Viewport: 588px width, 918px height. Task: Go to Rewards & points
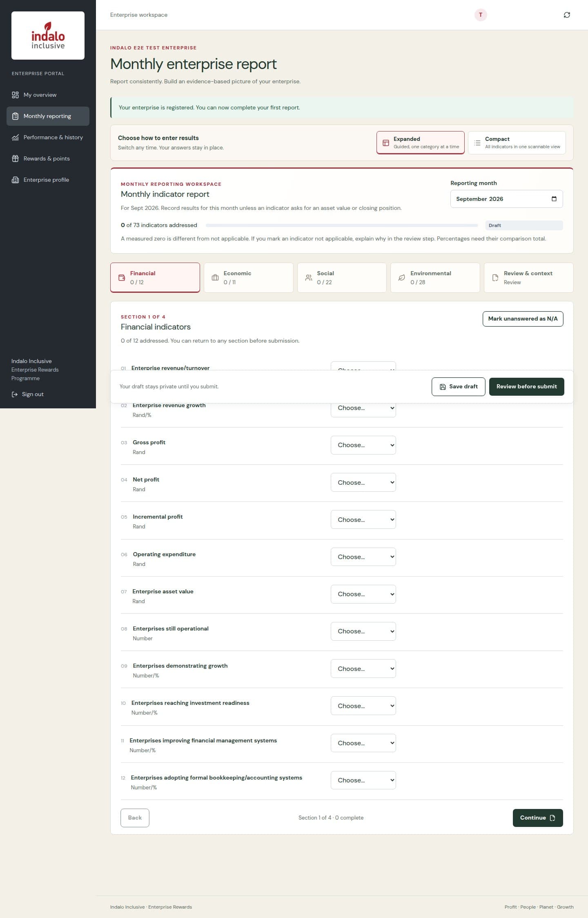[x=48, y=158]
